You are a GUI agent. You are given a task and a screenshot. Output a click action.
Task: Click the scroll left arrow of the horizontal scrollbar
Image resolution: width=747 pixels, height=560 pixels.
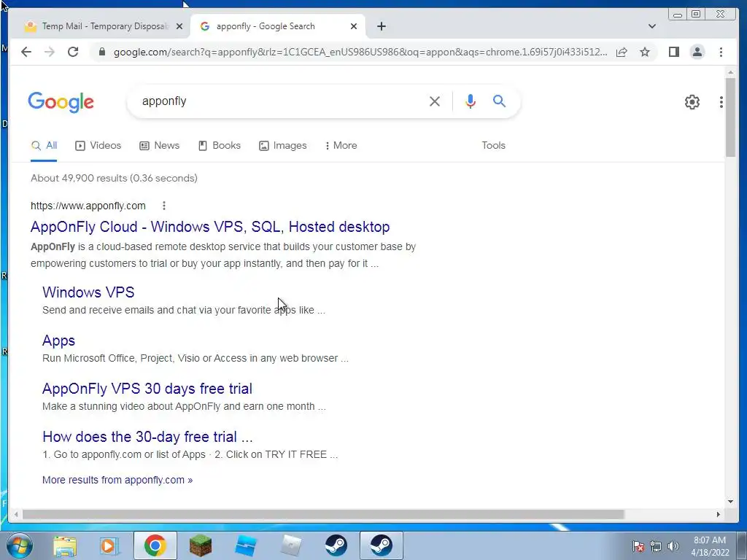tap(16, 514)
